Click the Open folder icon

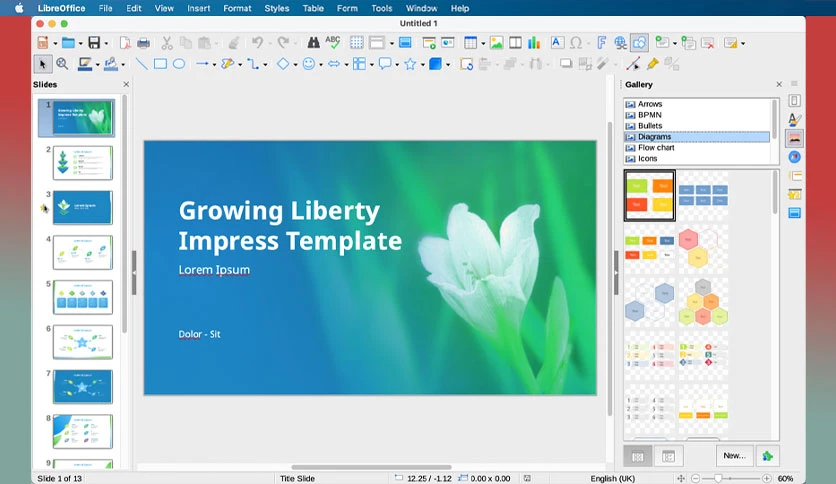[x=68, y=43]
